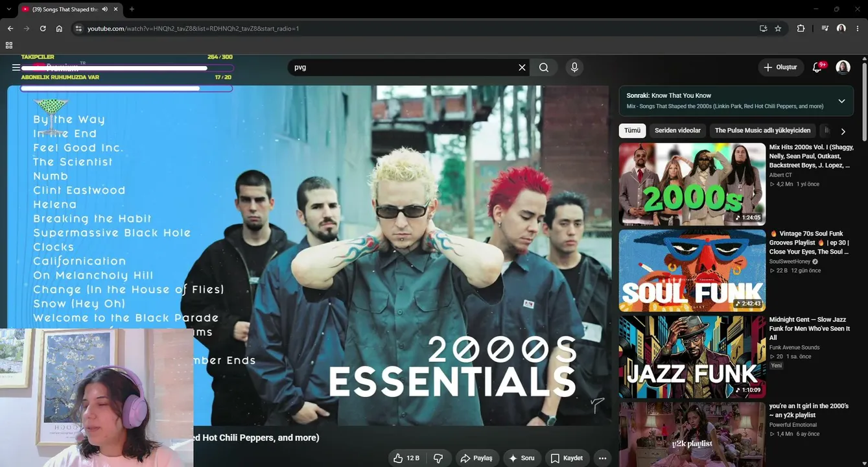Open the YouTube account avatar menu
This screenshot has height=467, width=868.
click(x=843, y=67)
